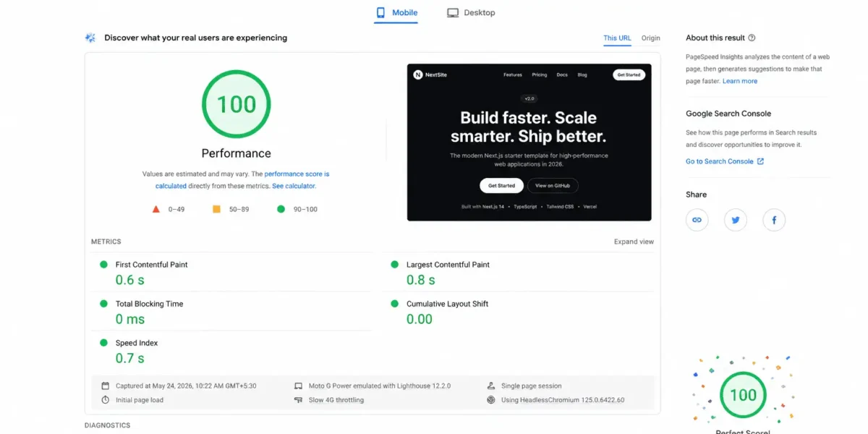This screenshot has height=434, width=868.
Task: Open the See calculator link
Action: pos(294,186)
